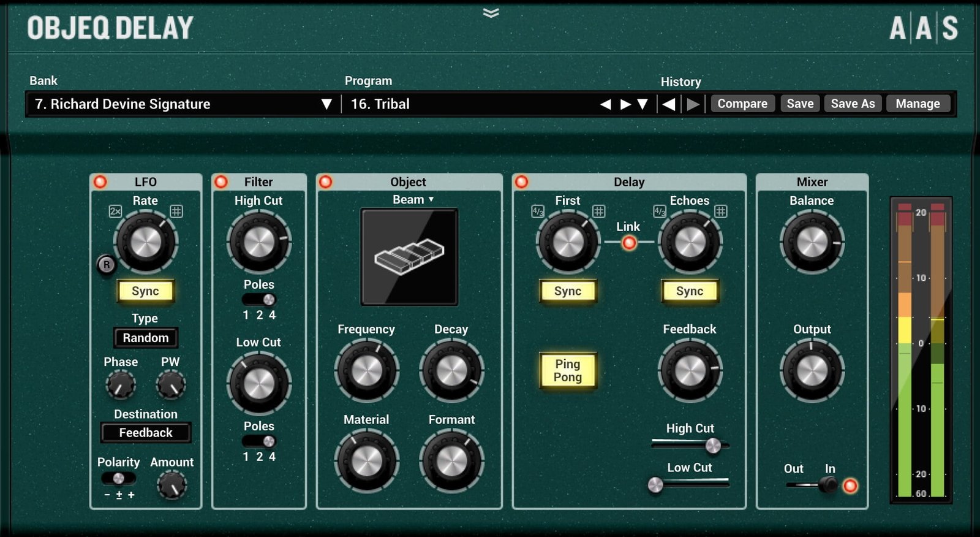Click the Manage button

coord(918,104)
